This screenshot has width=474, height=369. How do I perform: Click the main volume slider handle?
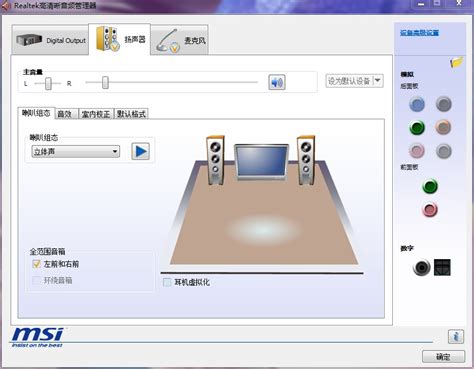point(105,82)
